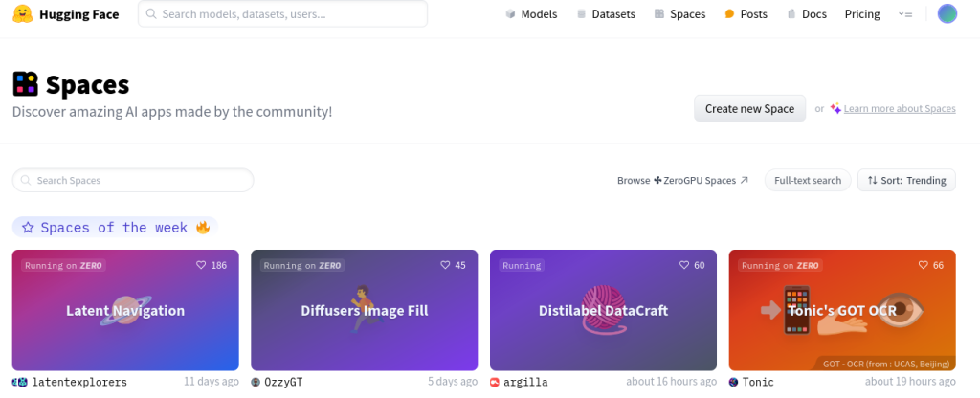Viewport: 980px width, 398px height.
Task: Like Distilabel DataCraft via heart icon
Action: (684, 265)
